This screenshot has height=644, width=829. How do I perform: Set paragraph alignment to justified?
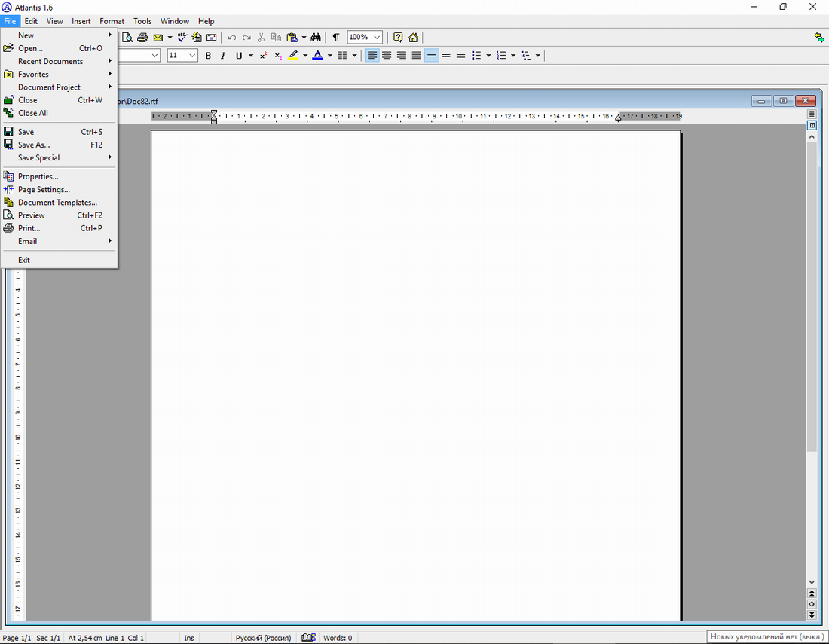tap(417, 56)
